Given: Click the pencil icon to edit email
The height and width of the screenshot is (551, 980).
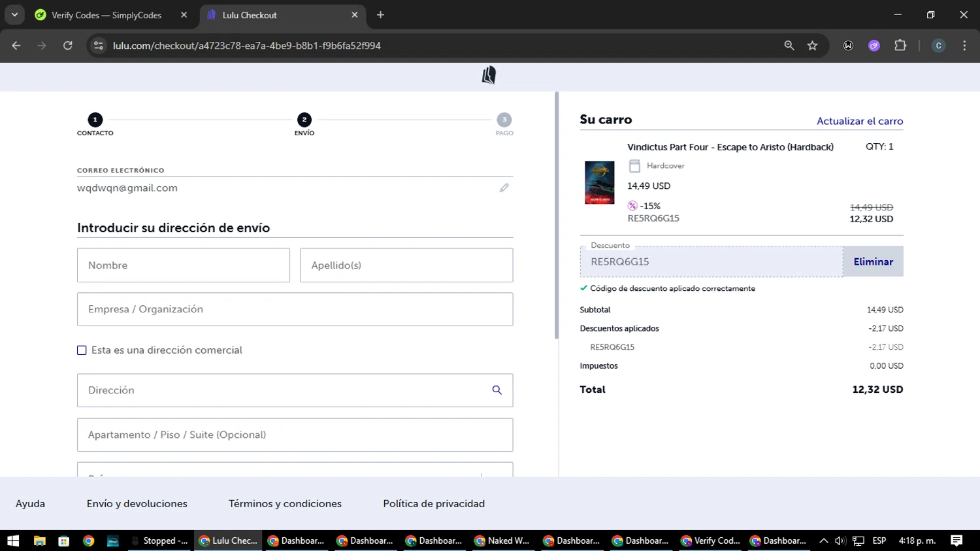Looking at the screenshot, I should coord(504,188).
